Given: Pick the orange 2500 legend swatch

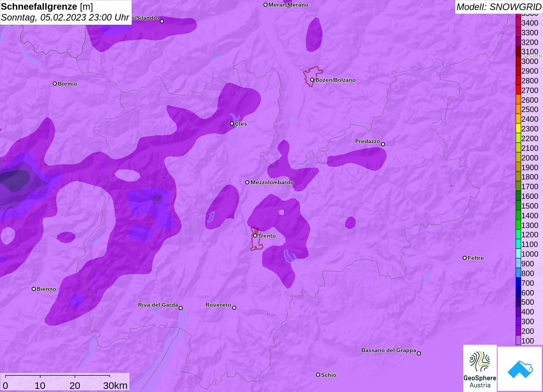Looking at the screenshot, I should pyautogui.click(x=518, y=109).
